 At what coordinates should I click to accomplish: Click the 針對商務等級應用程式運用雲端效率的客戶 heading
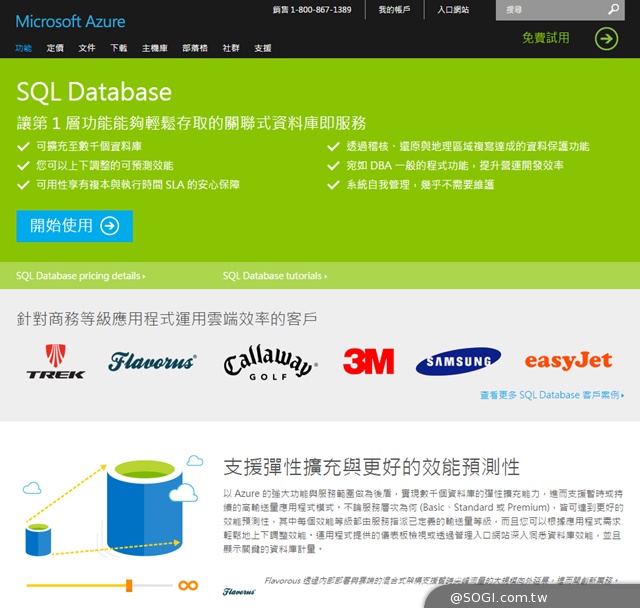point(167,319)
